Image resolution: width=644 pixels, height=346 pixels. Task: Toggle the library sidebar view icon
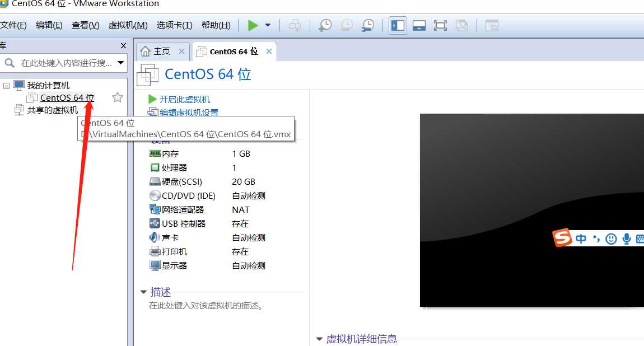(398, 25)
